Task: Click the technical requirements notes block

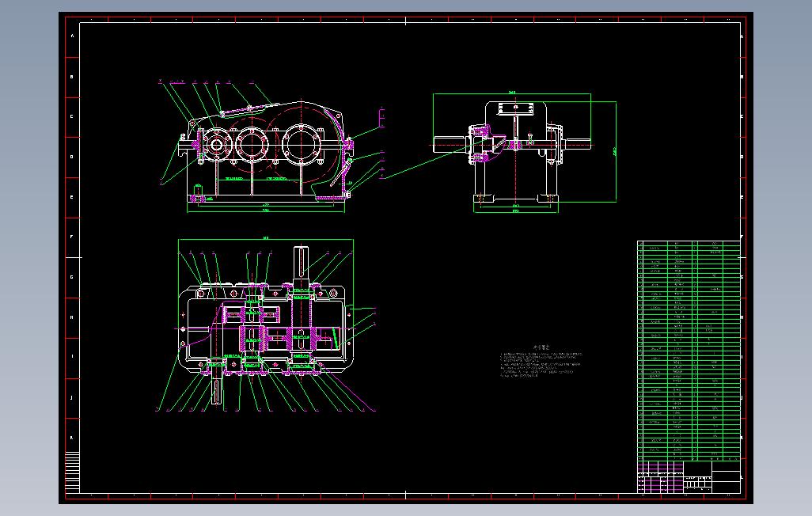Action: click(541, 362)
